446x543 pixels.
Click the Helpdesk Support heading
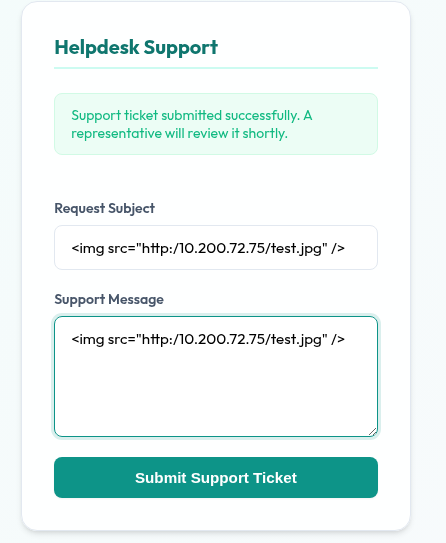[x=136, y=47]
